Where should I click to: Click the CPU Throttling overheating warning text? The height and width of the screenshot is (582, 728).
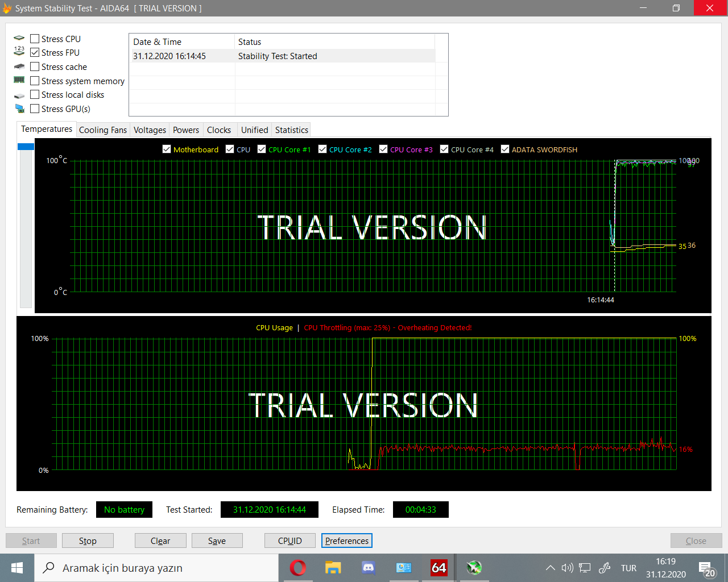(x=388, y=327)
